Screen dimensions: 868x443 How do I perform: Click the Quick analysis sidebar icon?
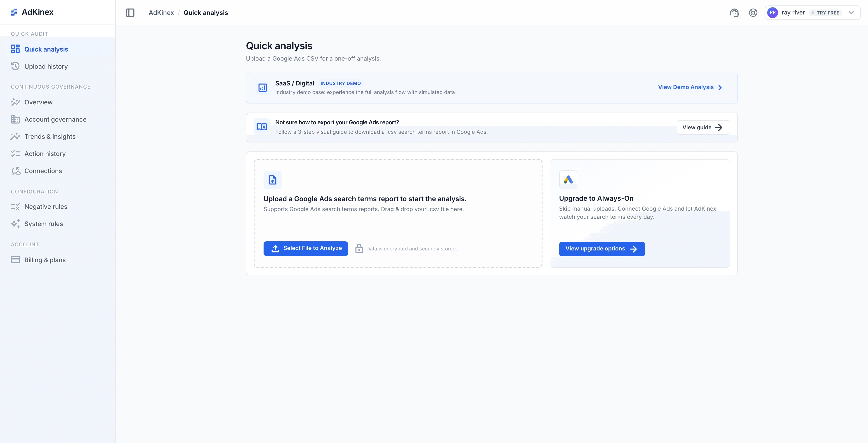tap(15, 49)
